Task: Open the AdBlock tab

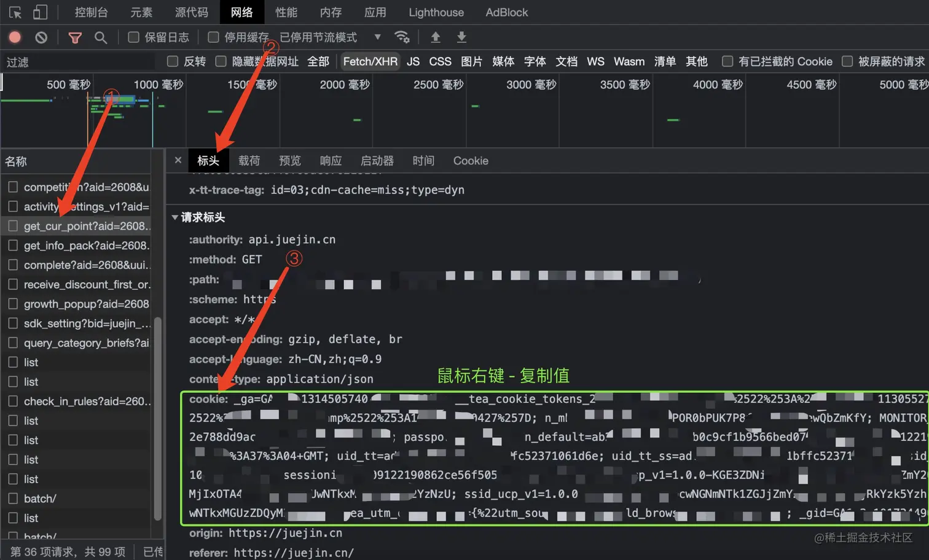Action: coord(507,12)
